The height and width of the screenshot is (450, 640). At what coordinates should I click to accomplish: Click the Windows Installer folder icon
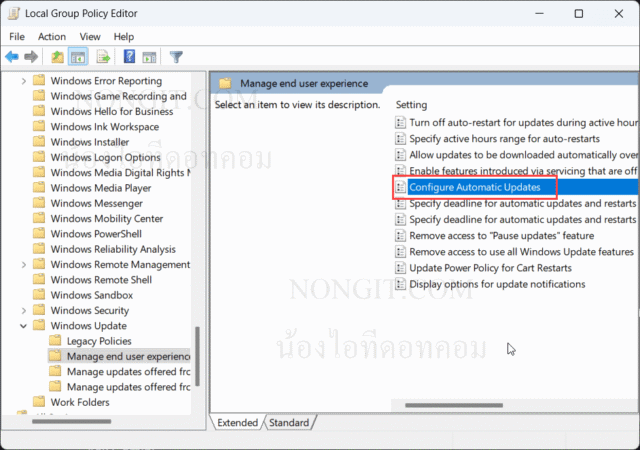pos(39,141)
